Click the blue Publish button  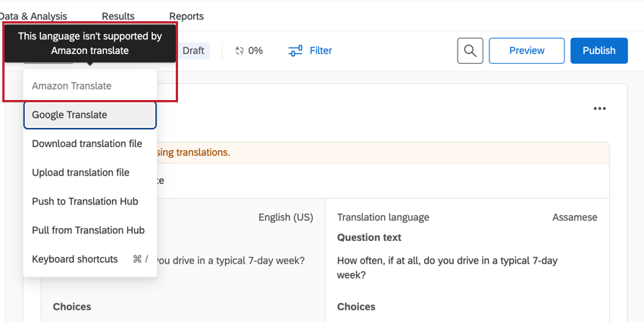click(x=599, y=51)
